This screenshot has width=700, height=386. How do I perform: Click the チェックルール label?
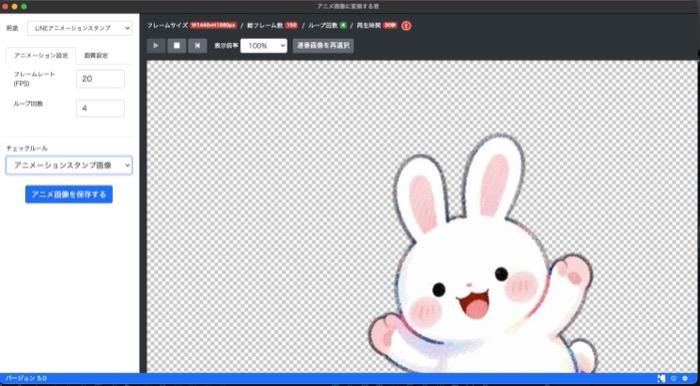tap(27, 148)
